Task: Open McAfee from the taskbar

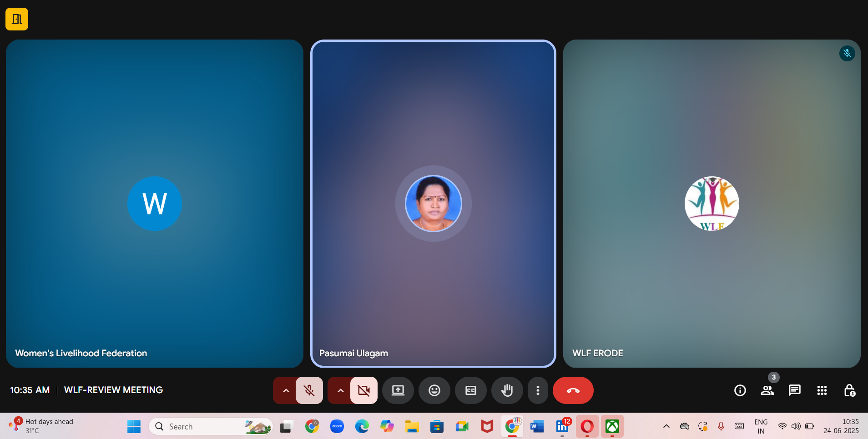Action: pos(487,427)
